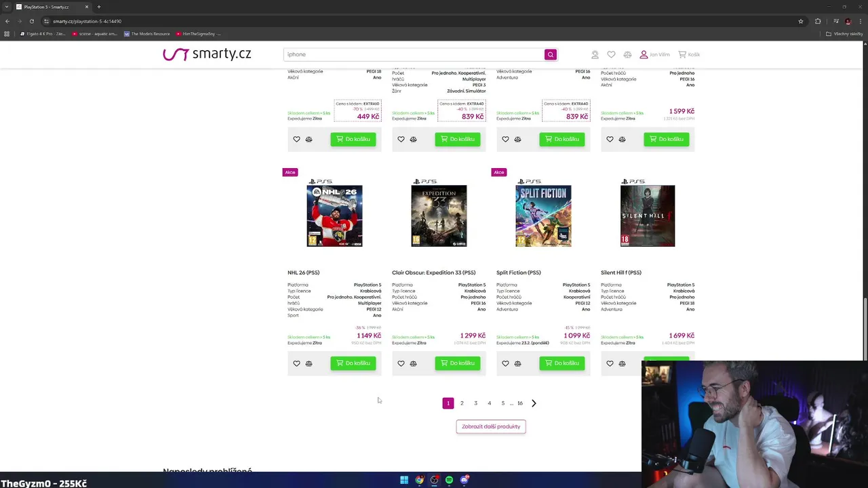
Task: Heart icon for the 449 Kč product
Action: (296, 139)
